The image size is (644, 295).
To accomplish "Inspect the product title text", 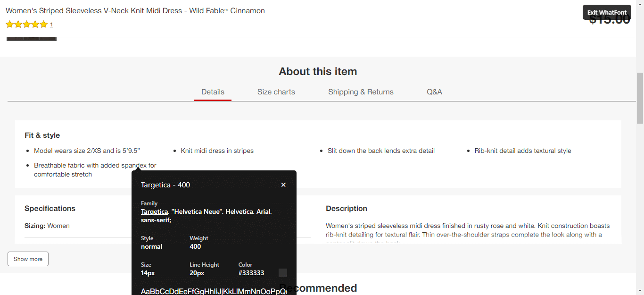I will (135, 11).
